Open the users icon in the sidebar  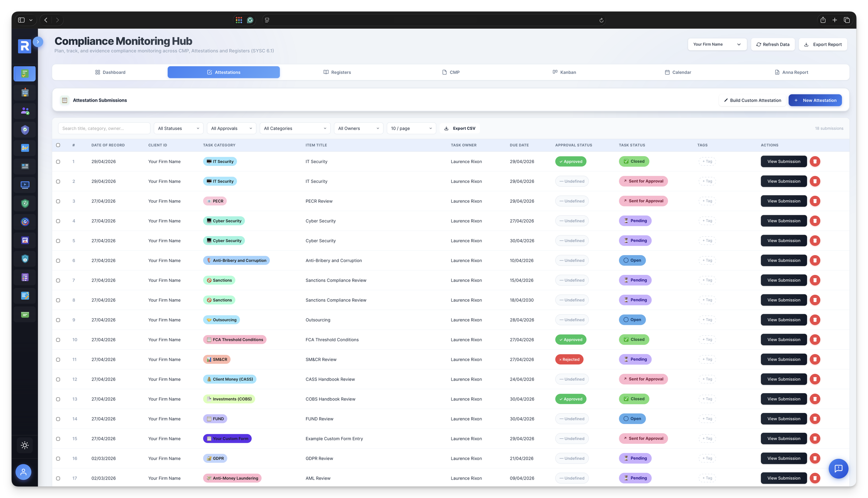(25, 111)
